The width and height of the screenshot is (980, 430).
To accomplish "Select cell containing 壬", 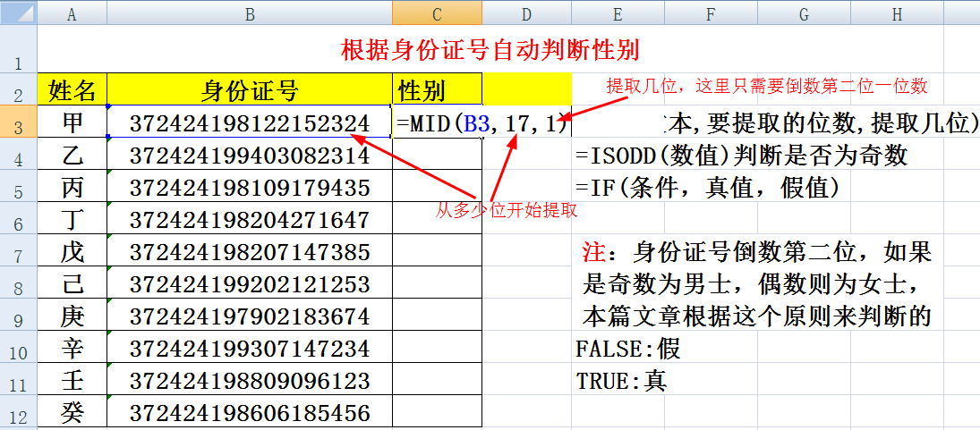I will 72,379.
